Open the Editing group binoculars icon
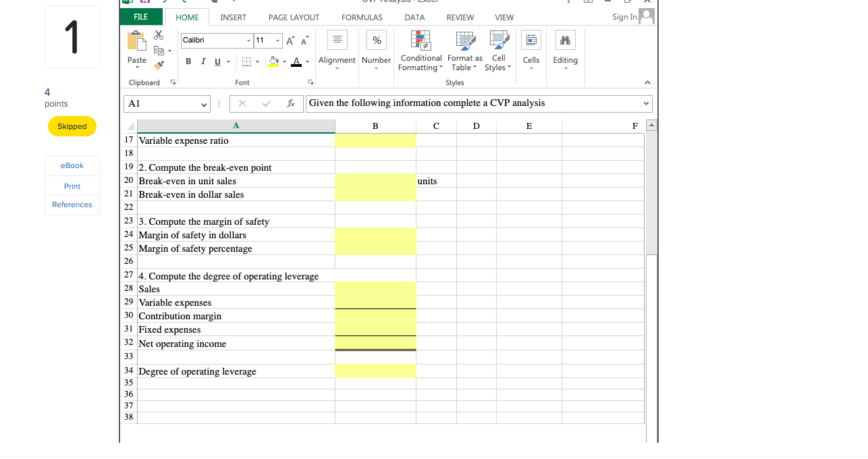Screen dimensions: 868x459 click(566, 40)
